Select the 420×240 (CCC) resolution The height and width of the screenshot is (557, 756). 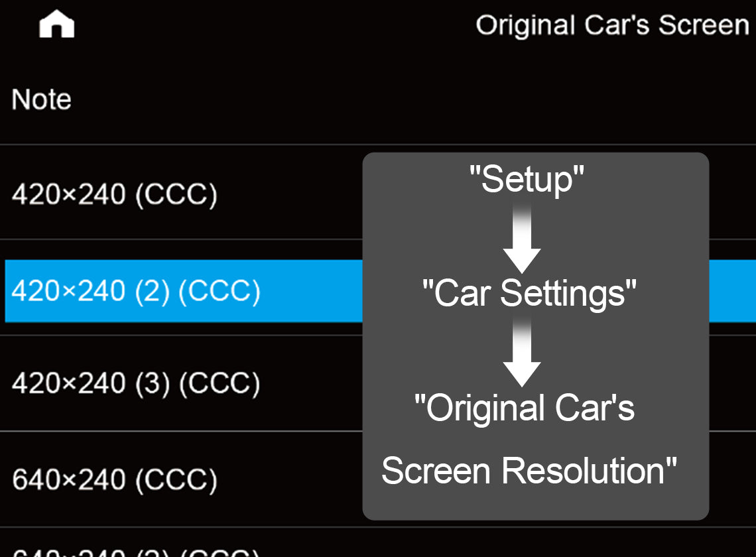(x=114, y=194)
